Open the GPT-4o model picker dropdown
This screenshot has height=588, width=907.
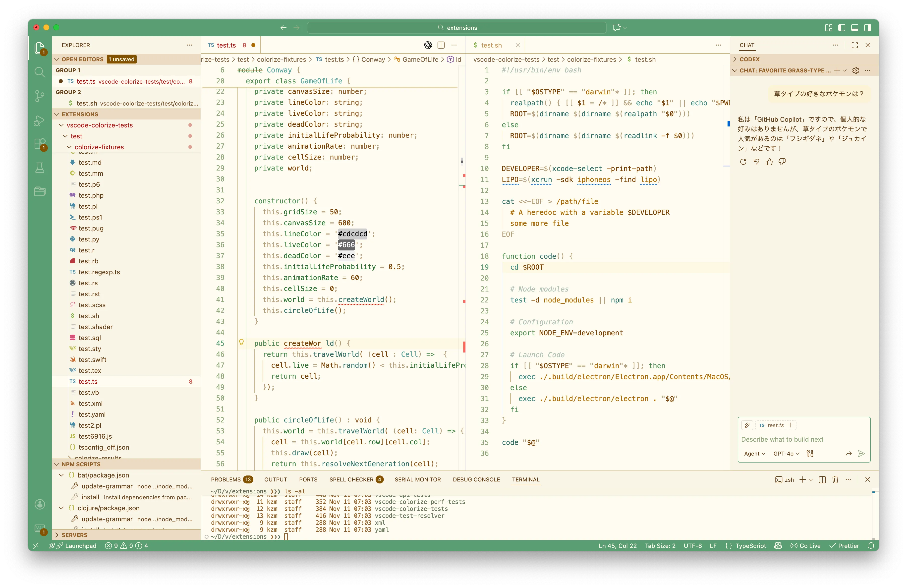pyautogui.click(x=786, y=454)
